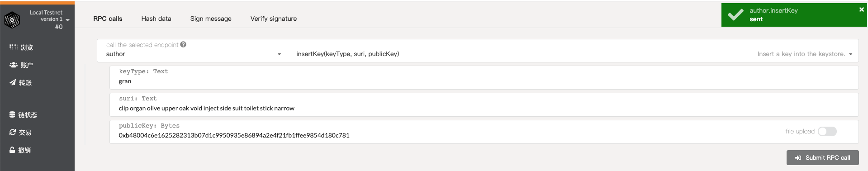
Task: Click the green checkmark in insertKey notification
Action: [735, 14]
